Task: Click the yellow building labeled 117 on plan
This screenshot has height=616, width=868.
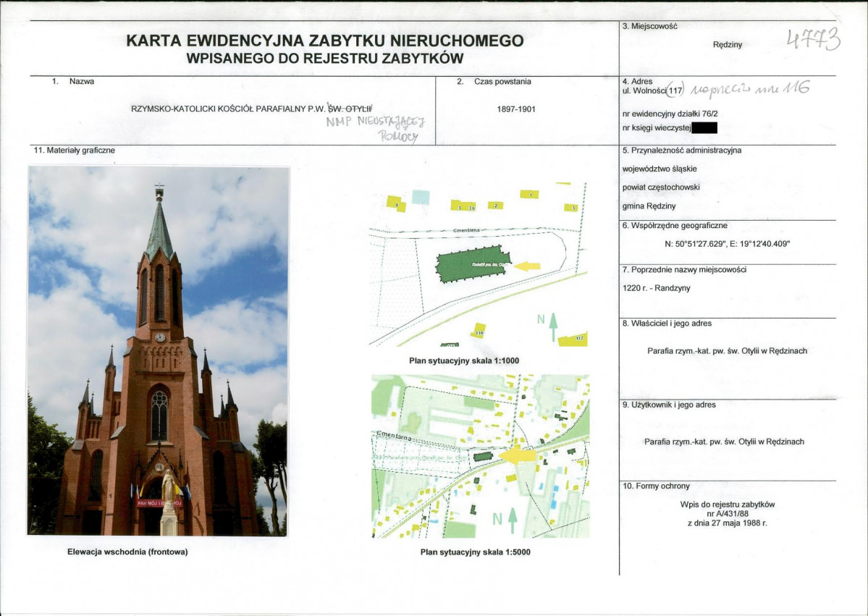Action: (573, 339)
